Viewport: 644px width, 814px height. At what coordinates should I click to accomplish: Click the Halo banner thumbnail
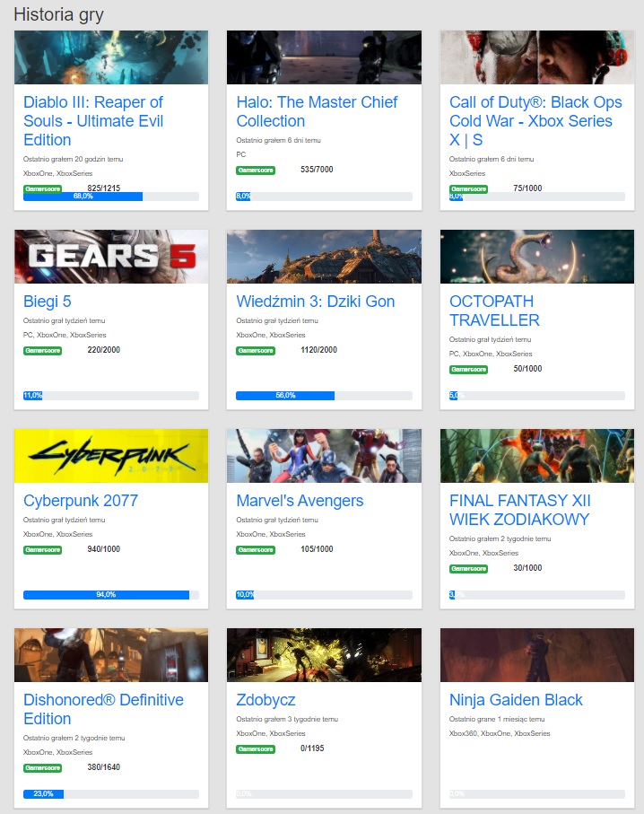[x=324, y=57]
